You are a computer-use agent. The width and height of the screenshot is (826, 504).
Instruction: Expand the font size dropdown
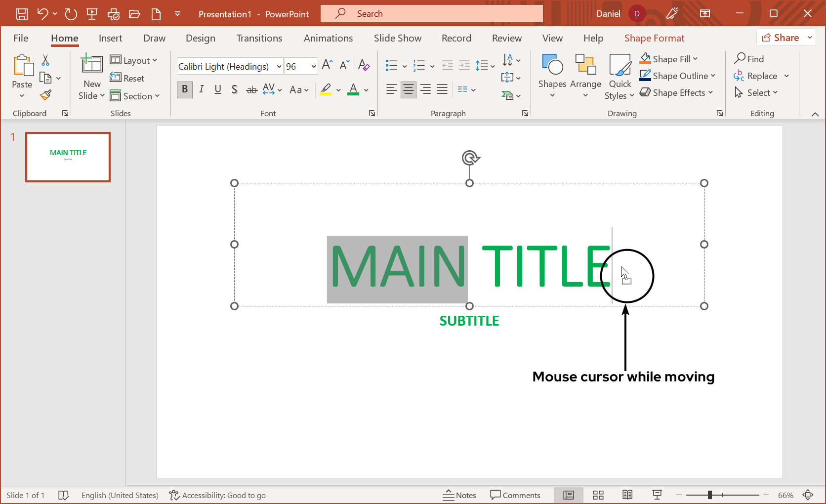coord(313,67)
